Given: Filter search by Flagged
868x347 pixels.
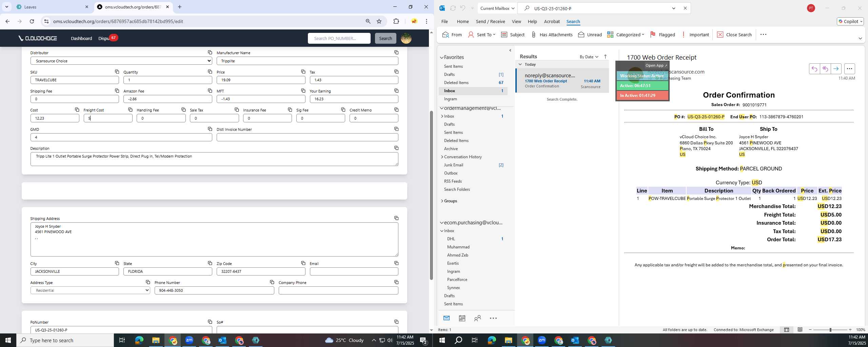Looking at the screenshot, I should point(663,35).
